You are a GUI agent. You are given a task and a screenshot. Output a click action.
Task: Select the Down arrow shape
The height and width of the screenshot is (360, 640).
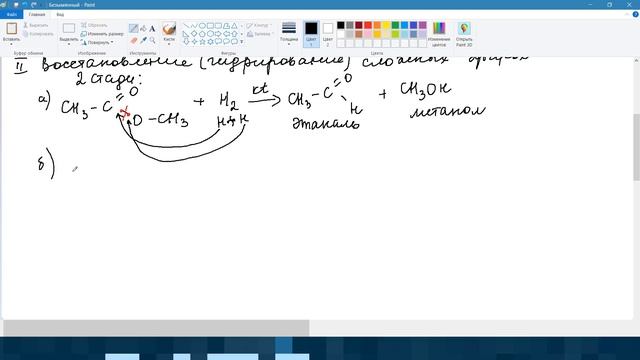tap(186, 41)
